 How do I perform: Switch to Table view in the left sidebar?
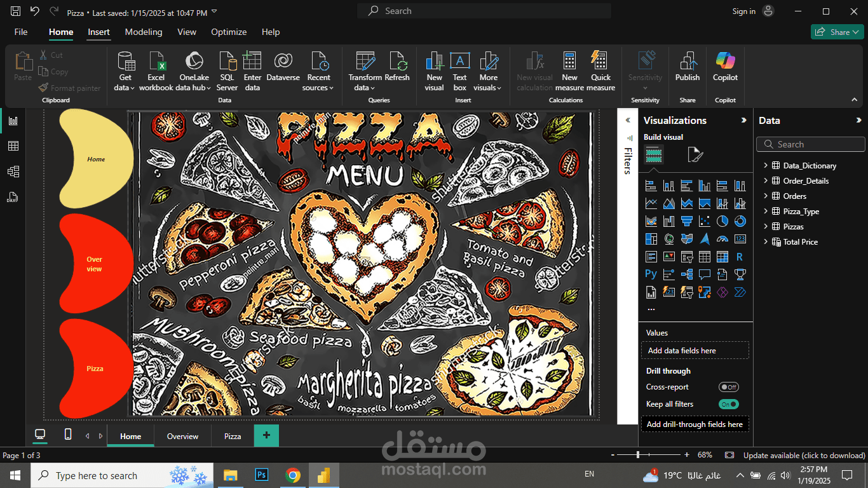coord(13,146)
